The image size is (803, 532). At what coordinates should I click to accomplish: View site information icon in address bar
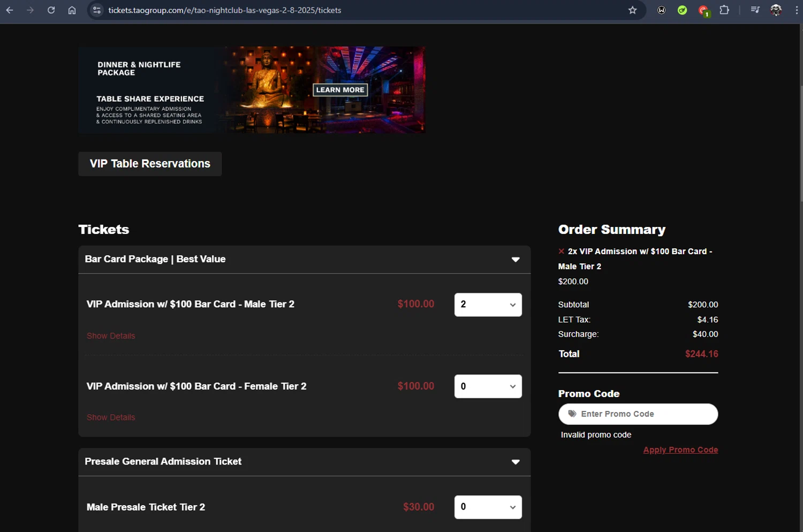[97, 10]
